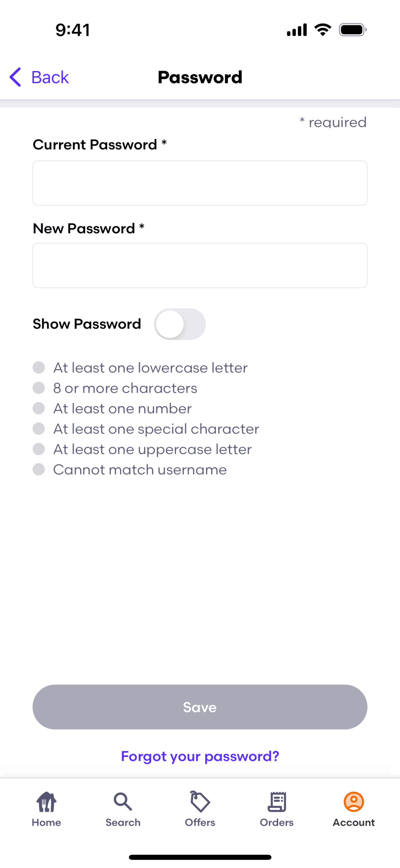This screenshot has width=400, height=868.
Task: Click the Save button
Action: [200, 707]
